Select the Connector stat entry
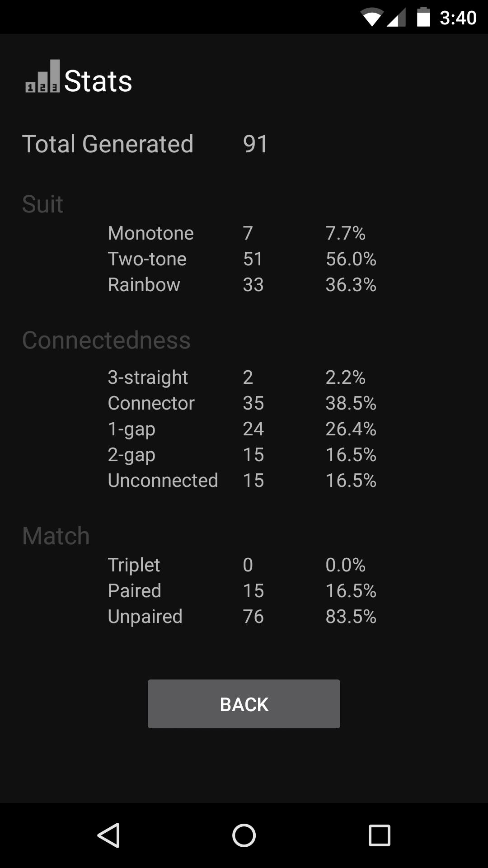The image size is (488, 868). pyautogui.click(x=151, y=402)
